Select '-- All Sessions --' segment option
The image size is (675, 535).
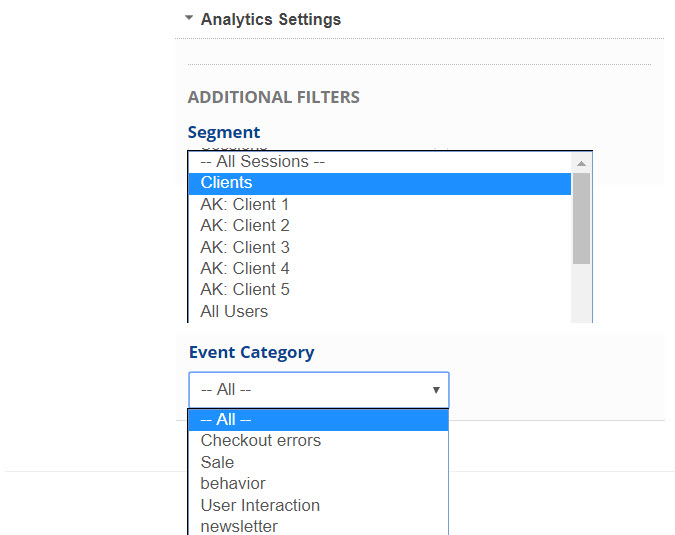click(263, 162)
